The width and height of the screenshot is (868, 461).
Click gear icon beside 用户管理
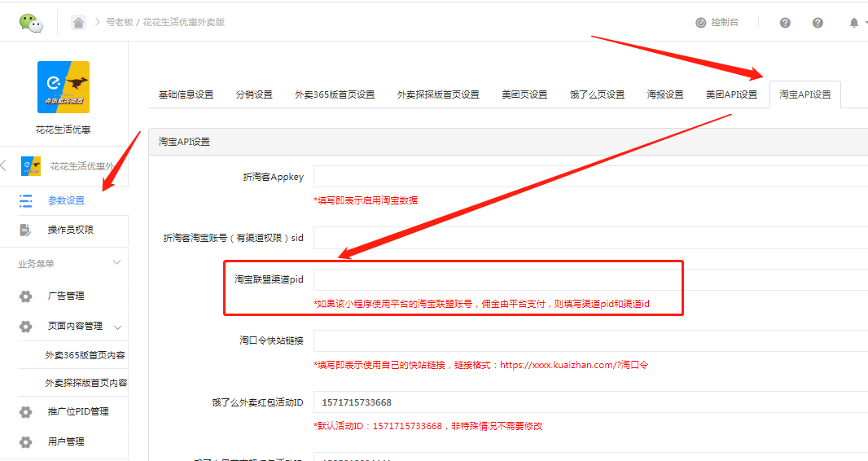point(25,441)
